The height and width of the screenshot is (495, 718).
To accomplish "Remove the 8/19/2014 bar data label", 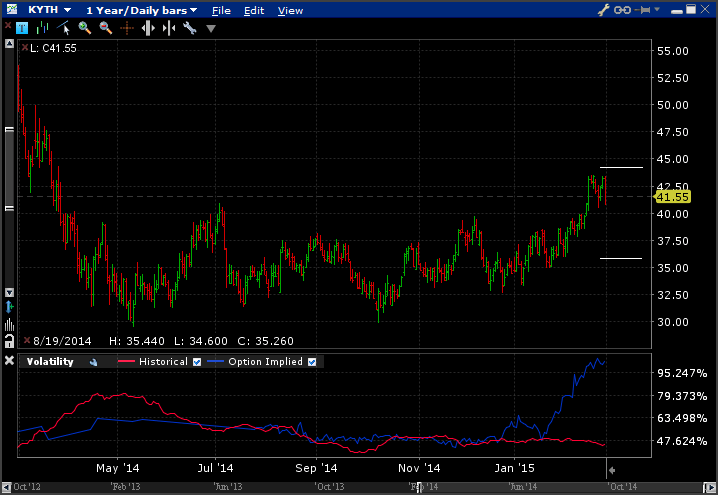I will click(27, 340).
